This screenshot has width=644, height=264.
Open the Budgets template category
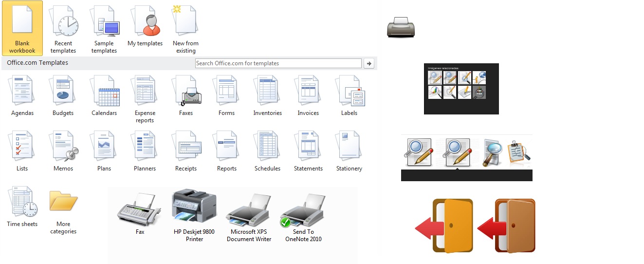click(x=63, y=95)
